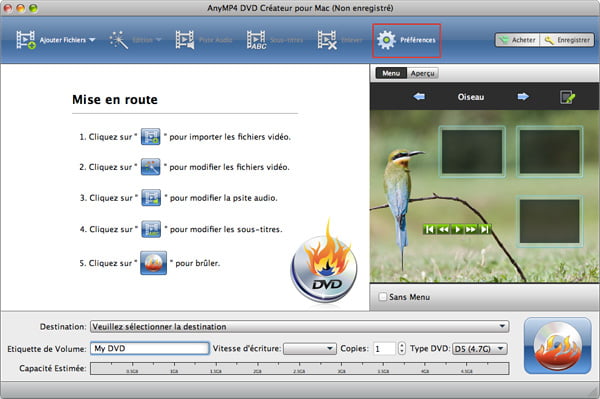The height and width of the screenshot is (399, 600).
Task: Click the audio track icon in step 3
Action: 151,198
